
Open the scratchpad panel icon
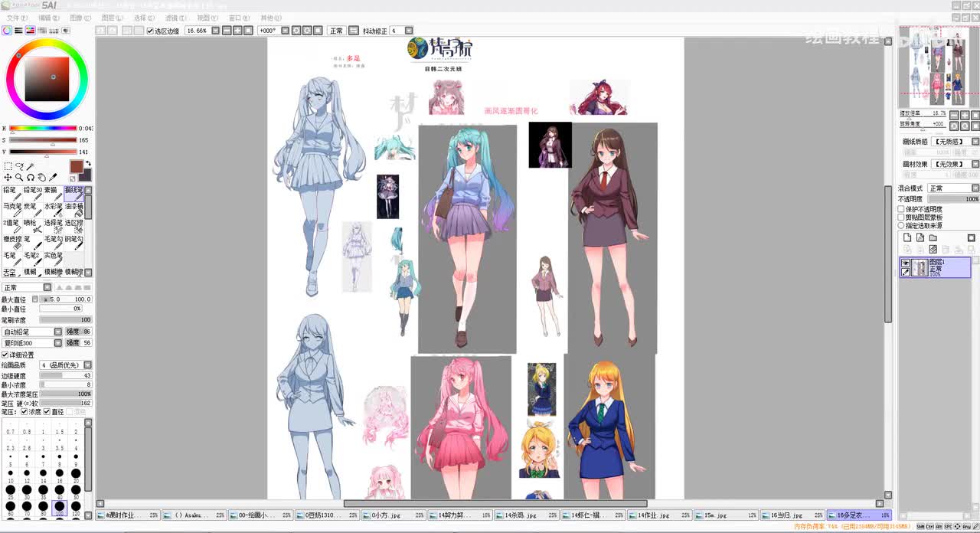click(x=64, y=31)
